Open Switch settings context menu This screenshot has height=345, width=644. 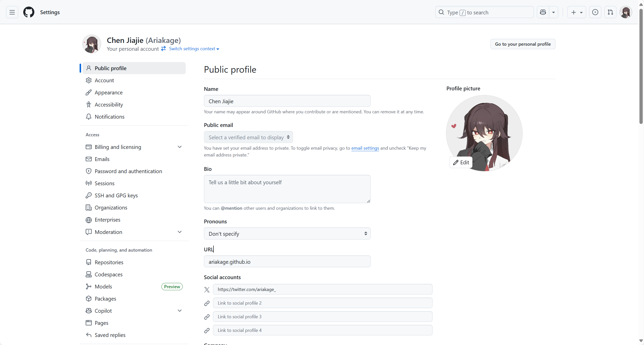(x=194, y=49)
